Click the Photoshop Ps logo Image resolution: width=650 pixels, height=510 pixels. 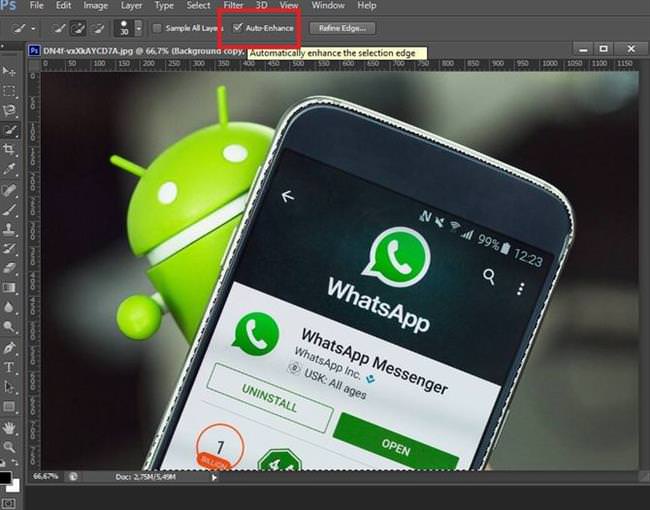pyautogui.click(x=8, y=6)
